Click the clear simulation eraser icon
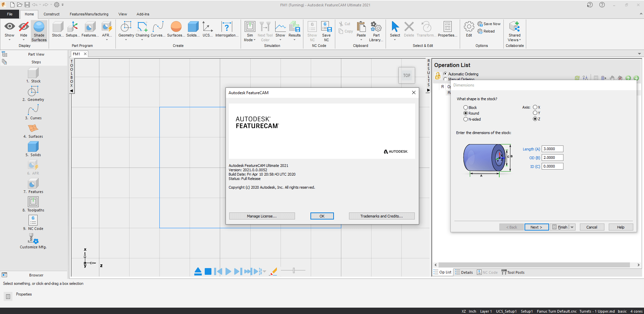The image size is (644, 314). 274,271
